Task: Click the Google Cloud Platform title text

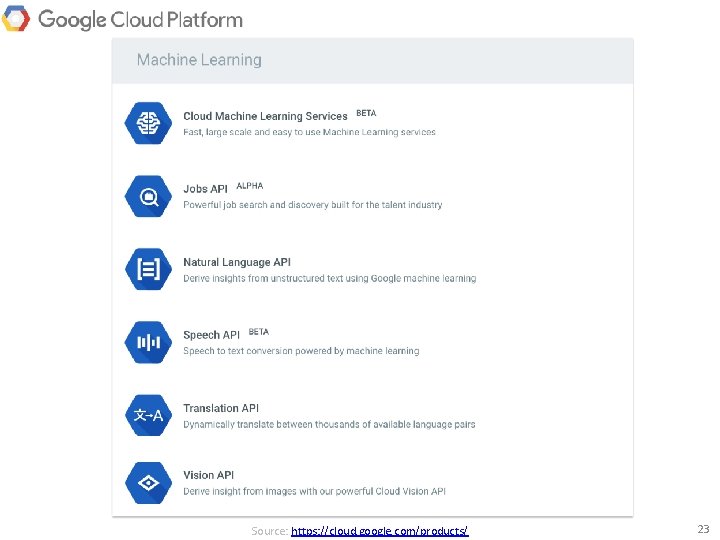Action: click(x=140, y=20)
